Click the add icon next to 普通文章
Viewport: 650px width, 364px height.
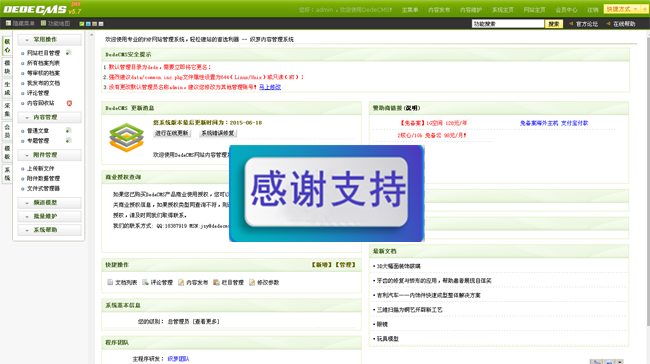click(68, 130)
